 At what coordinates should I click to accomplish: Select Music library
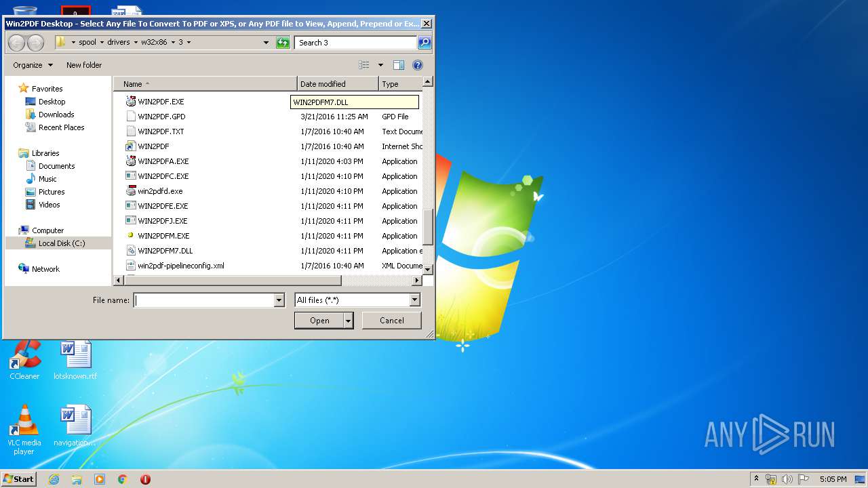click(47, 179)
